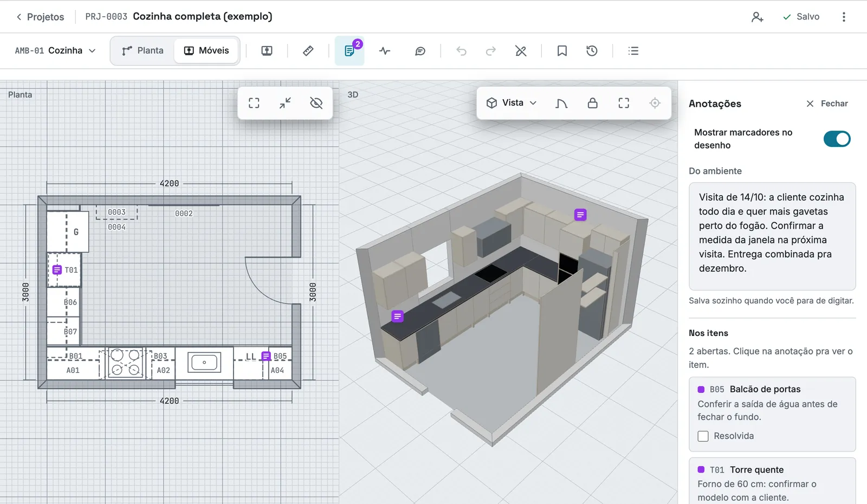Screen dimensions: 867x504
Task: Switch to the Planta tab
Action: click(143, 50)
